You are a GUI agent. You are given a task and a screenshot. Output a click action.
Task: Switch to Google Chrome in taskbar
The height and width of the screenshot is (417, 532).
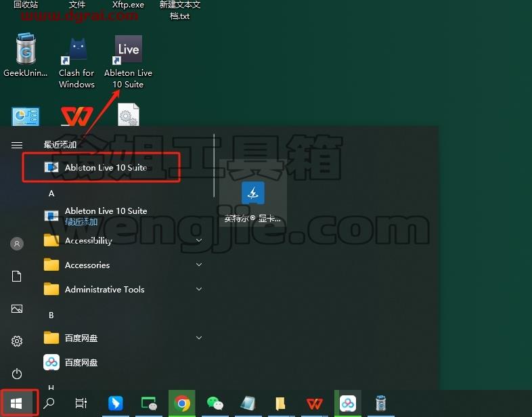coord(182,403)
